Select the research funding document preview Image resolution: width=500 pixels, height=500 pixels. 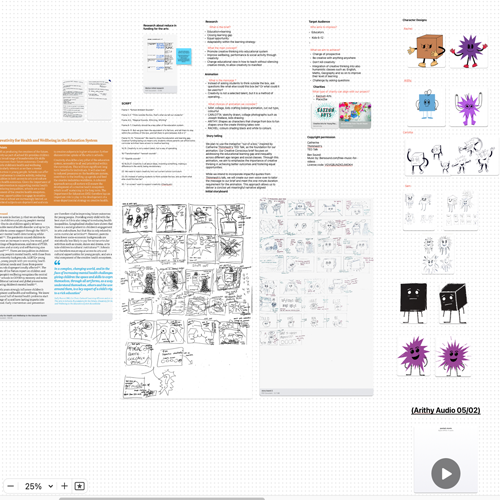(x=160, y=63)
